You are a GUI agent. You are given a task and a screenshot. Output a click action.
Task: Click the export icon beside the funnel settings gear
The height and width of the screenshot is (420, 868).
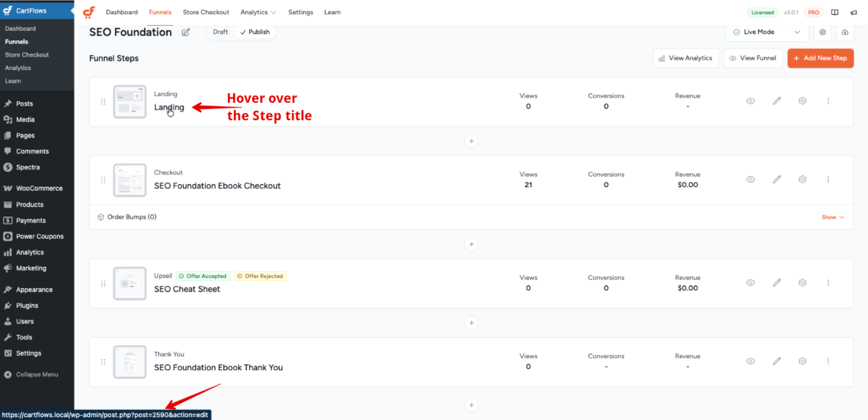click(844, 32)
